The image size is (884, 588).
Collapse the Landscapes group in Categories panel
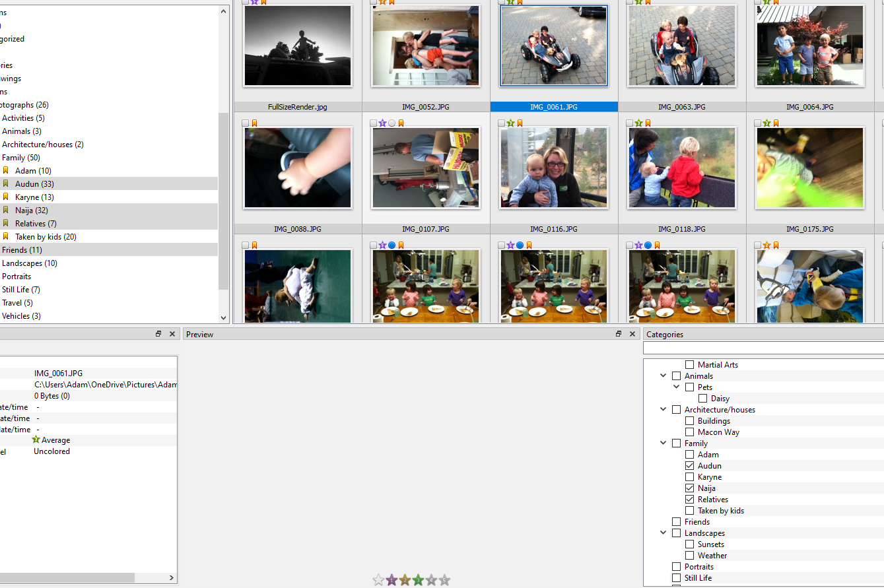(x=663, y=533)
